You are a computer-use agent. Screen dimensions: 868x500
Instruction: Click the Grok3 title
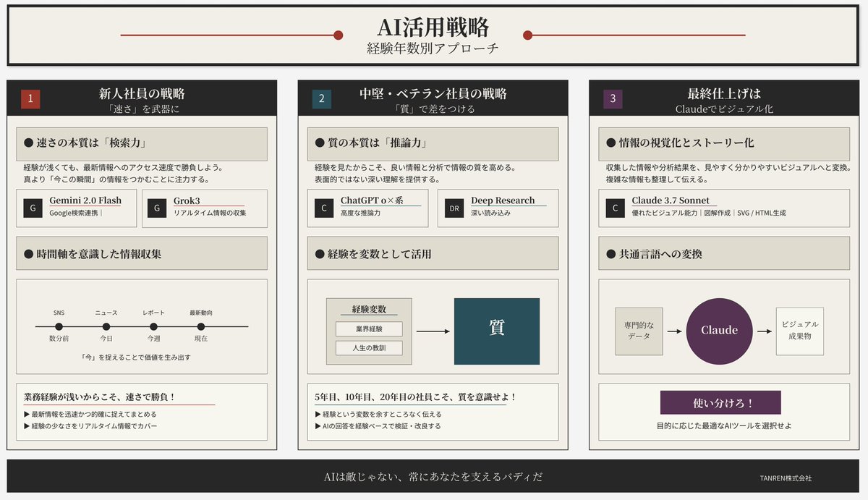(186, 200)
